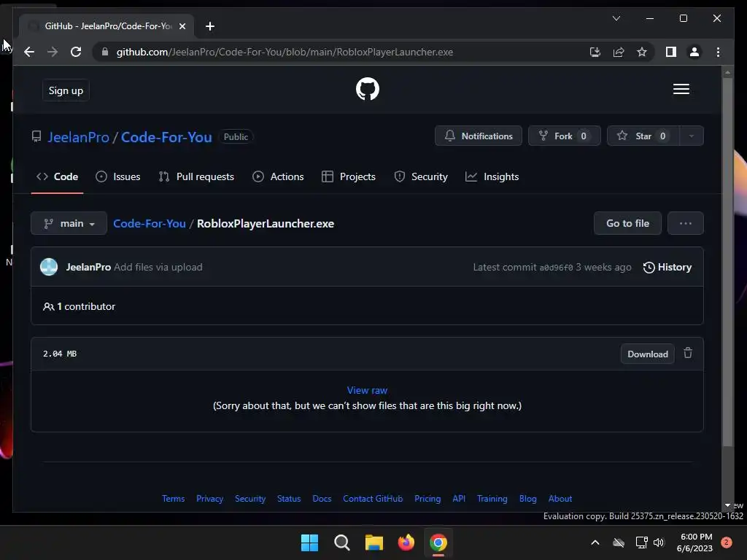Open Status footer link
Image resolution: width=747 pixels, height=560 pixels.
289,499
